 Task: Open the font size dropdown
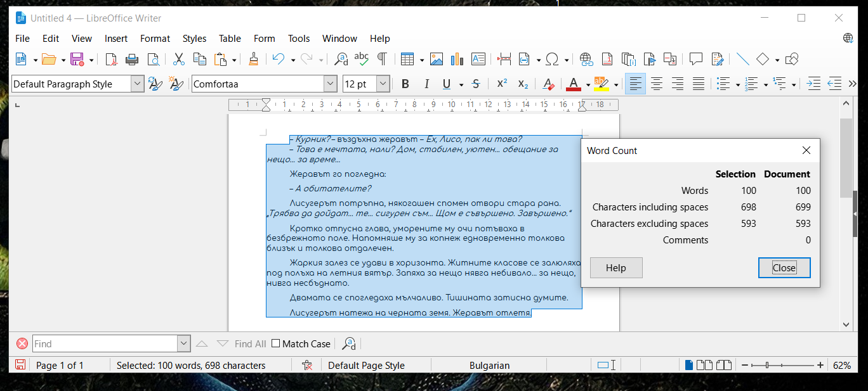click(x=383, y=84)
